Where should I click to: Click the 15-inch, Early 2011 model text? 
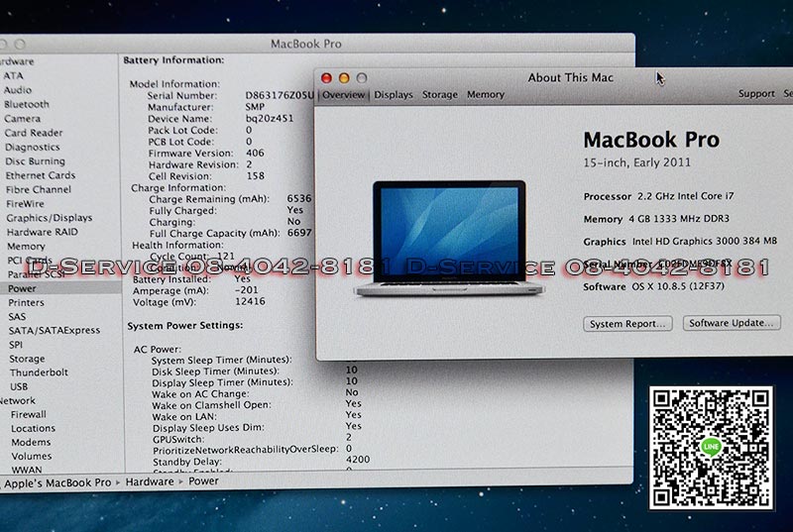[637, 162]
